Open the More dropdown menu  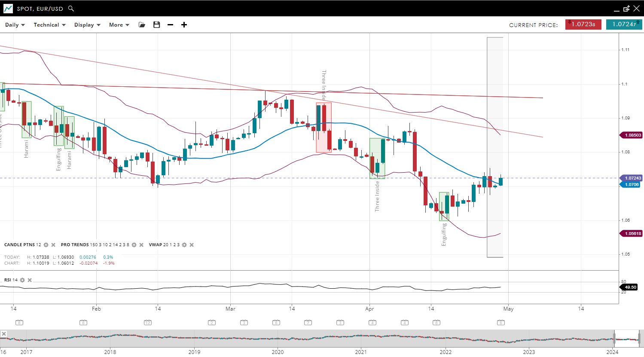119,25
